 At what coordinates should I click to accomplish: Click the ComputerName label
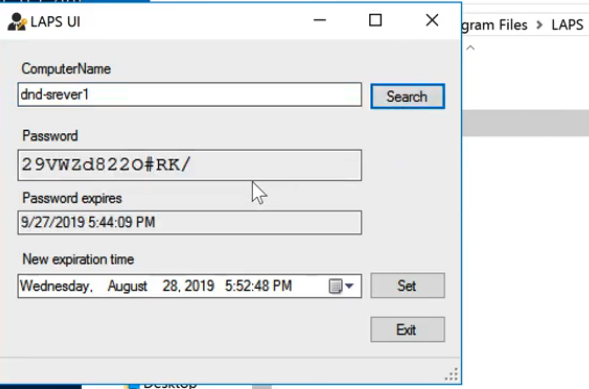pos(66,69)
